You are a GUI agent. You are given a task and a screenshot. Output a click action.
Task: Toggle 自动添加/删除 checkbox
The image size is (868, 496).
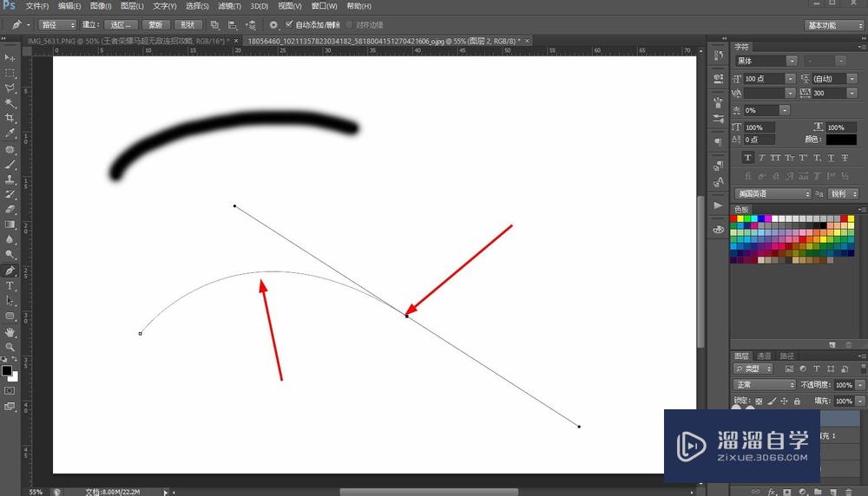point(289,24)
